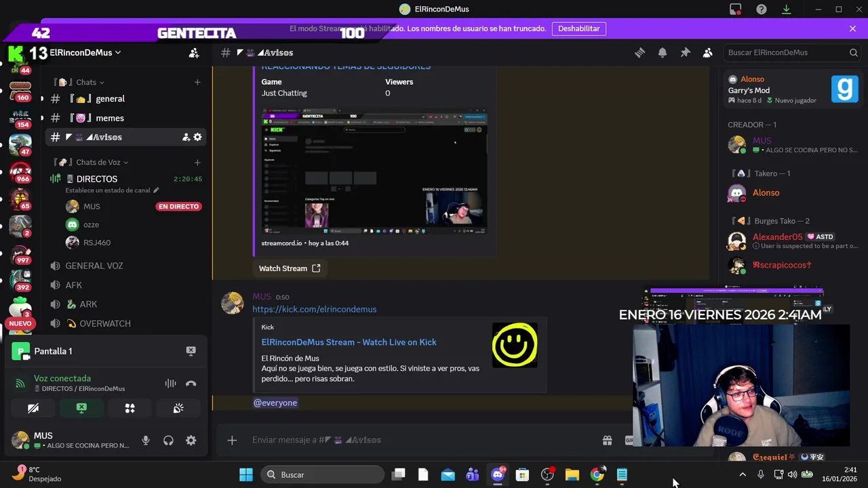Open Microsoft Store in taskbar
868x488 pixels.
pyautogui.click(x=522, y=474)
